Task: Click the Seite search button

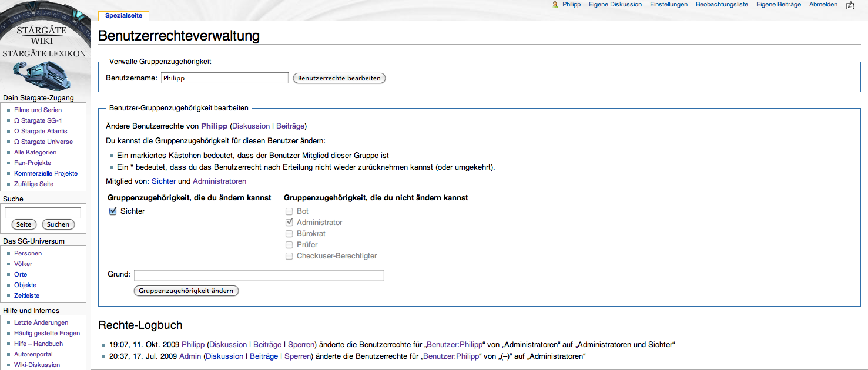Action: click(x=24, y=224)
